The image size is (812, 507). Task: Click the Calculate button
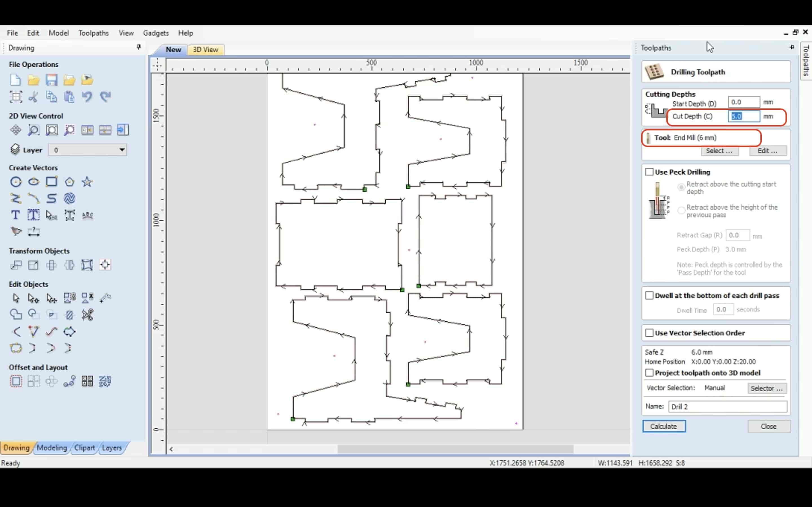(x=663, y=426)
